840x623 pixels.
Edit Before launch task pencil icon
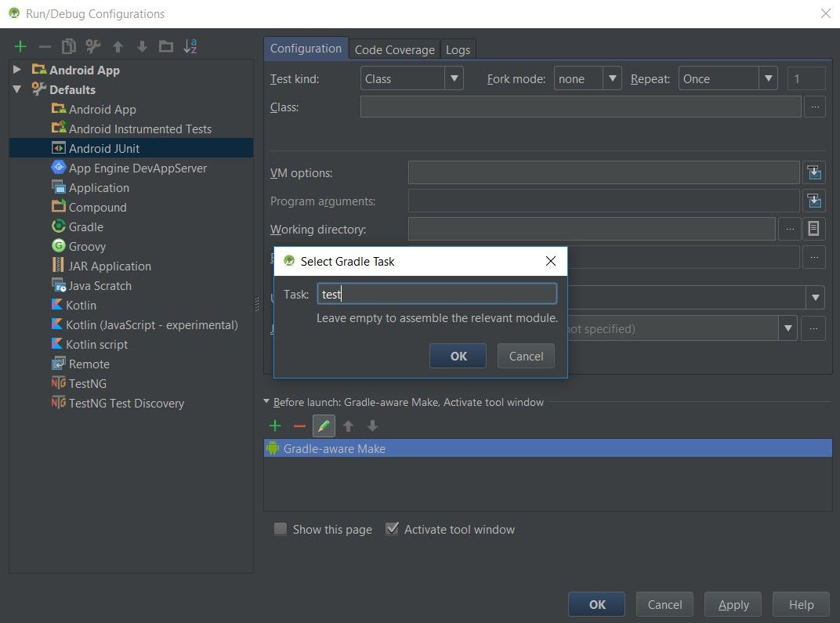pos(324,426)
